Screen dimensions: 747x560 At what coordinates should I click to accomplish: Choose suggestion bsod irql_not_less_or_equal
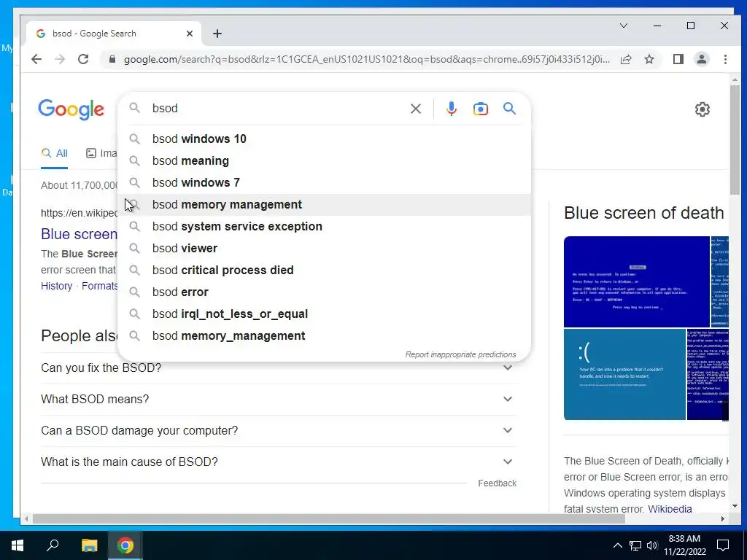(x=324, y=314)
